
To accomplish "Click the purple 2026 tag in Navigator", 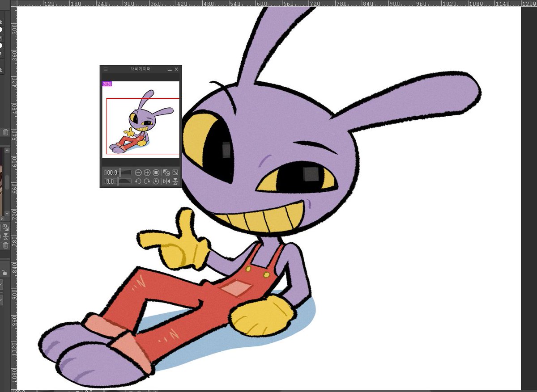I will pyautogui.click(x=107, y=84).
